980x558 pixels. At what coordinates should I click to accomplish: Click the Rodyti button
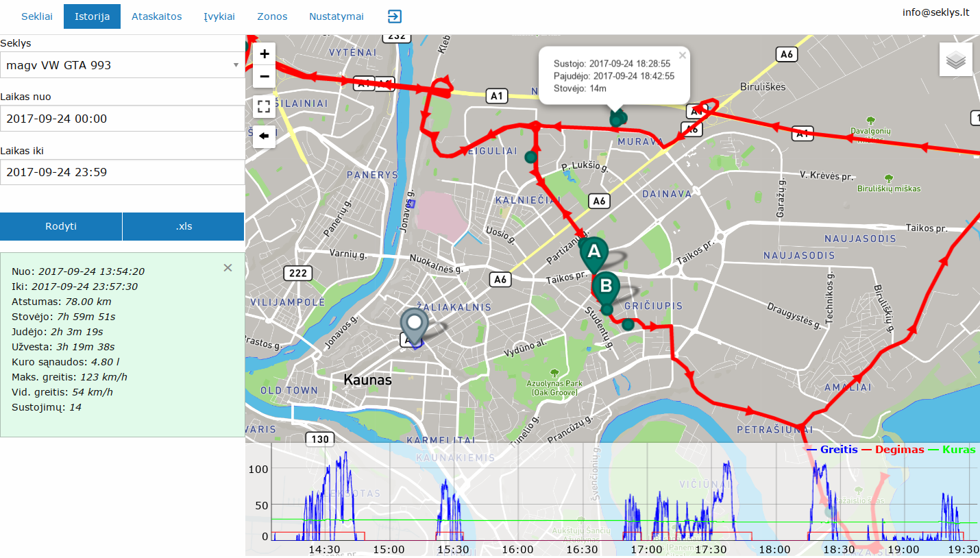click(x=61, y=226)
